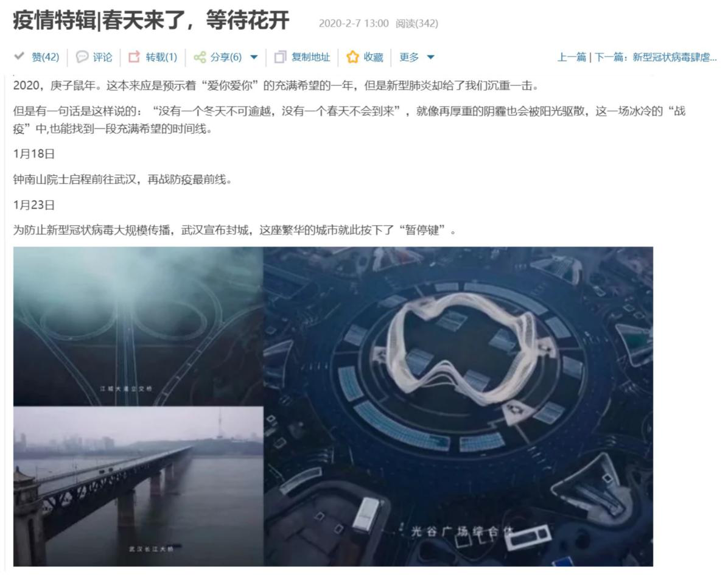Click the Wuhan Yangtze River Bridge photo

(138, 486)
